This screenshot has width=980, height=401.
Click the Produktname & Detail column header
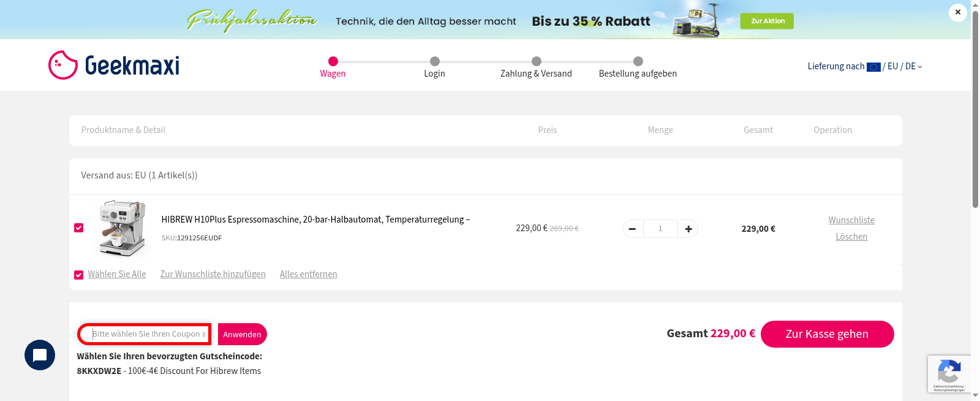pyautogui.click(x=123, y=130)
